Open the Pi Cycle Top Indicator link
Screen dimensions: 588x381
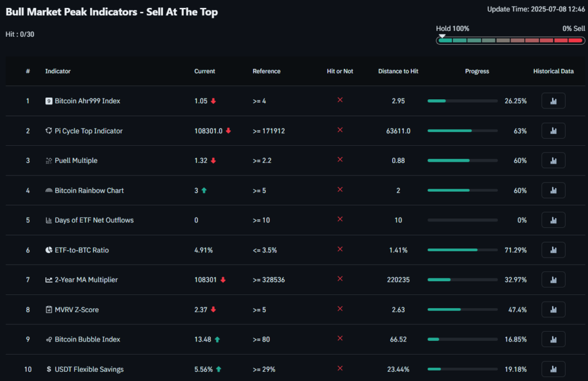88,131
